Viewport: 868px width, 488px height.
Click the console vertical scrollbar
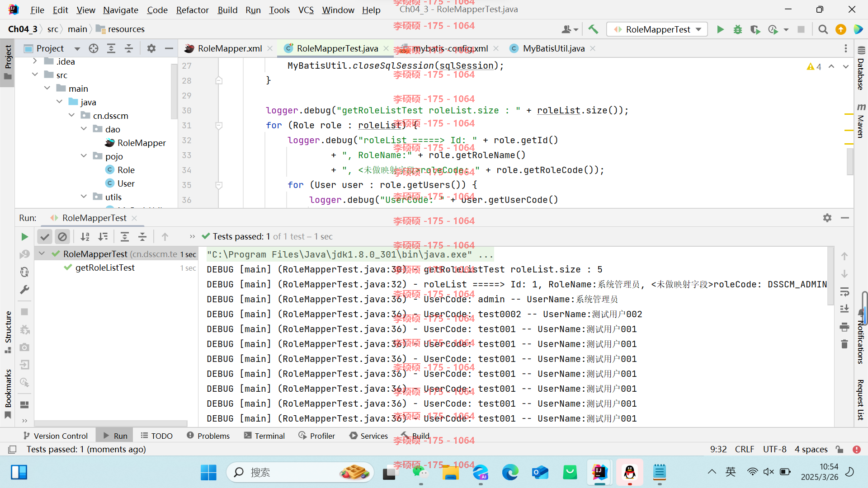pos(830,276)
